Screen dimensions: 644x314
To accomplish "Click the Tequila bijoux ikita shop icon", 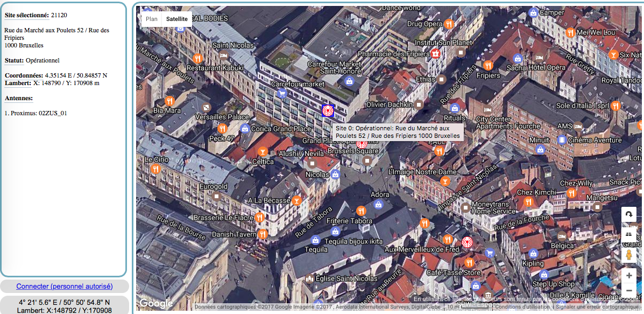I will point(336,232).
